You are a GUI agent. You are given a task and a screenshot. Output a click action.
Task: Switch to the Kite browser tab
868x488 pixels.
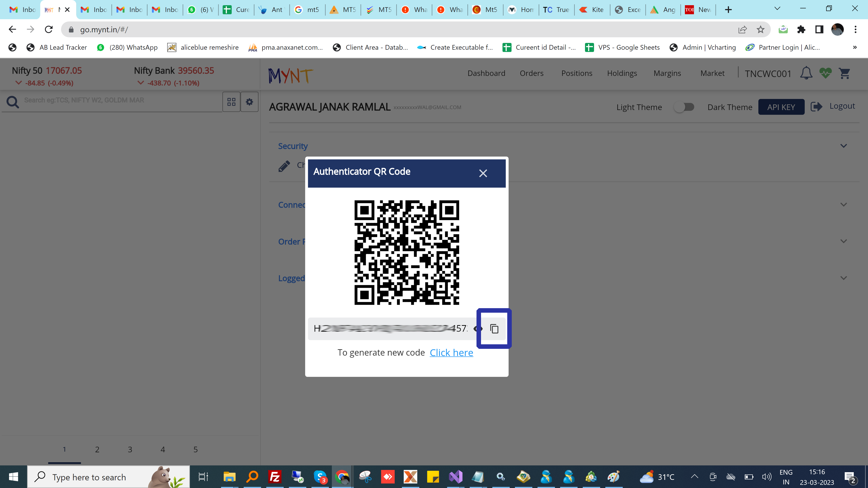[x=592, y=10]
